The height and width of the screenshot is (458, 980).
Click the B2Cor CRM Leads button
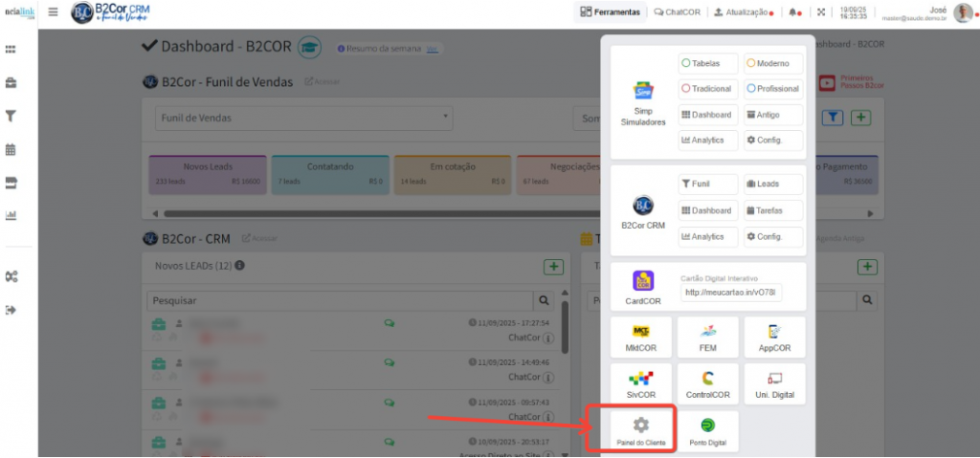pos(773,185)
